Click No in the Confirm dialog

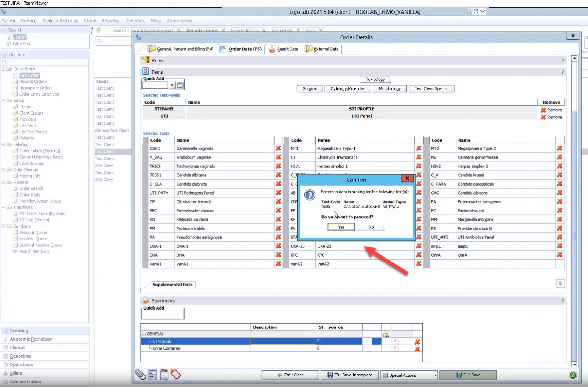[x=371, y=227]
